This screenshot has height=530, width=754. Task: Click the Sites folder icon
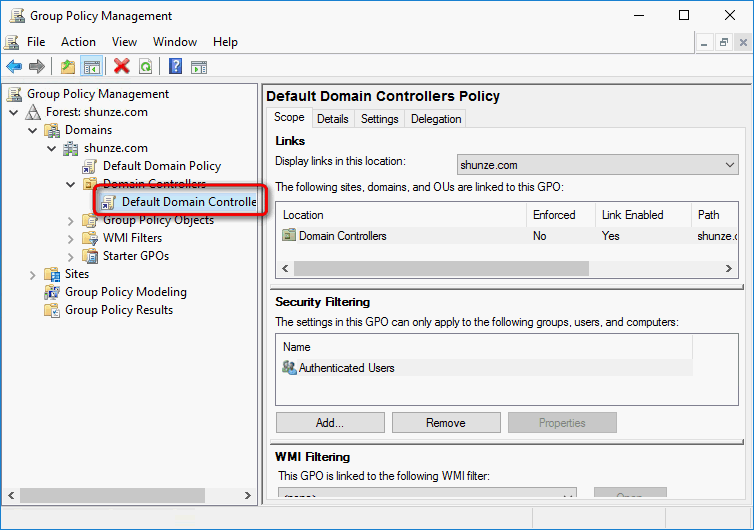pos(52,274)
